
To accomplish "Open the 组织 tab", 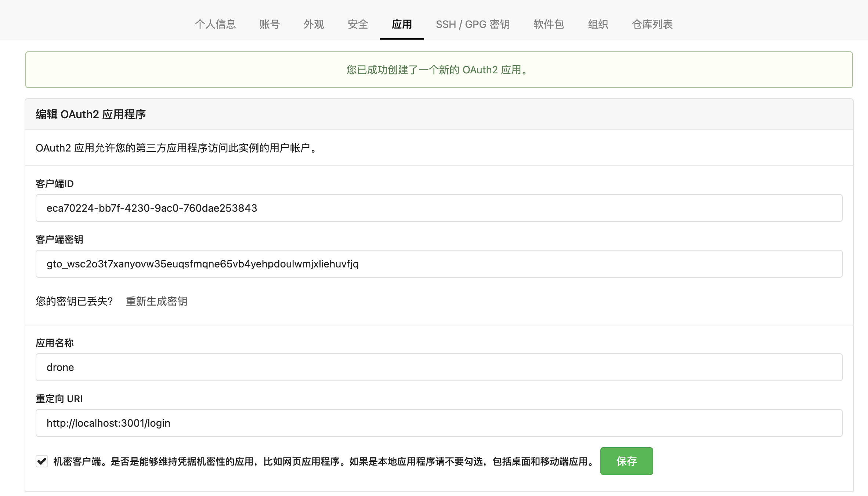I will pos(598,24).
